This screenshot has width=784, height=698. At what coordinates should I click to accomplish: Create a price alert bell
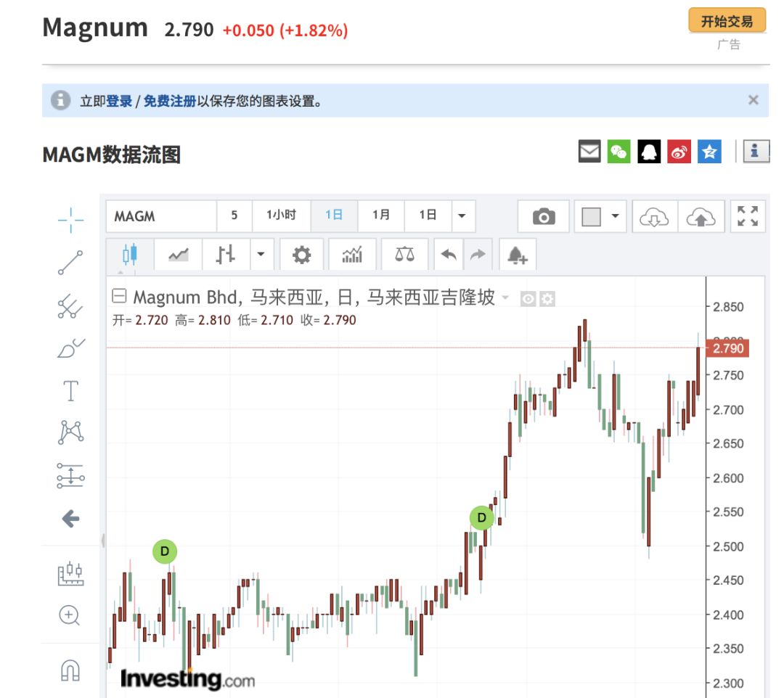[x=517, y=255]
